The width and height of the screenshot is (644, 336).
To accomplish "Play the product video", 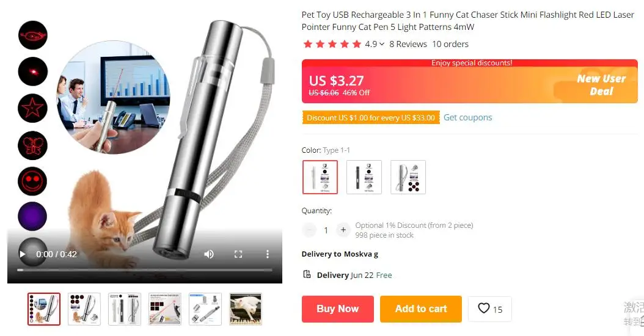I will (x=23, y=254).
